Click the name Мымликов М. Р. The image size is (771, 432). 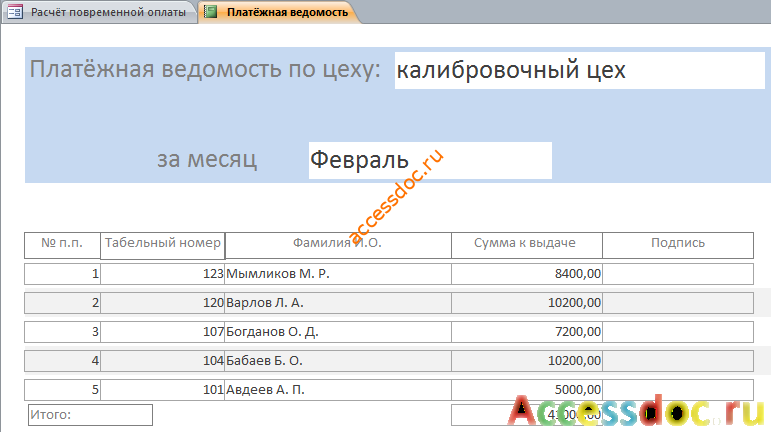click(338, 274)
